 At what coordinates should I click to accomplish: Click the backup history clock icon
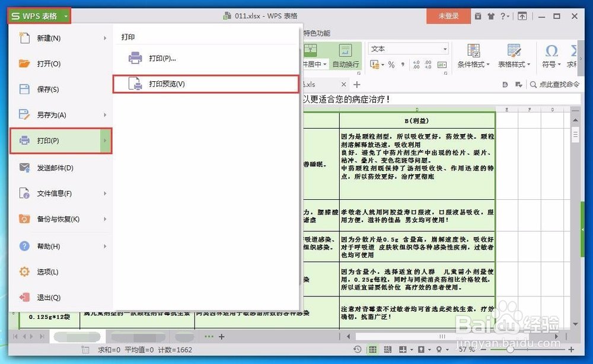click(x=358, y=349)
